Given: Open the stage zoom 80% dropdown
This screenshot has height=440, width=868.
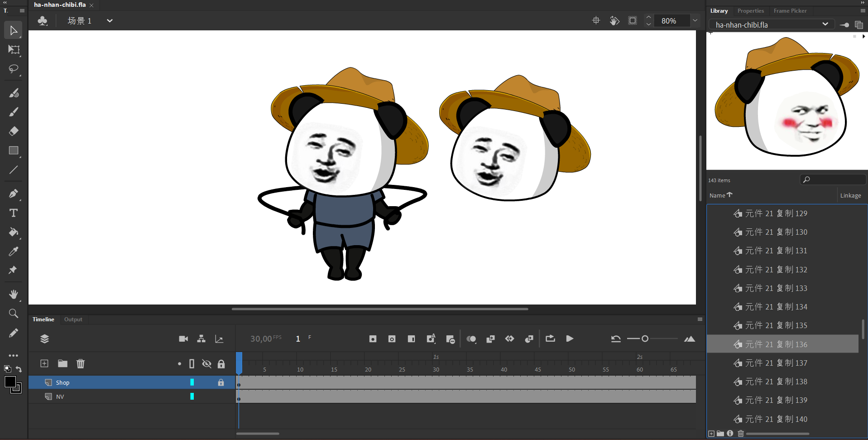Looking at the screenshot, I should point(695,20).
